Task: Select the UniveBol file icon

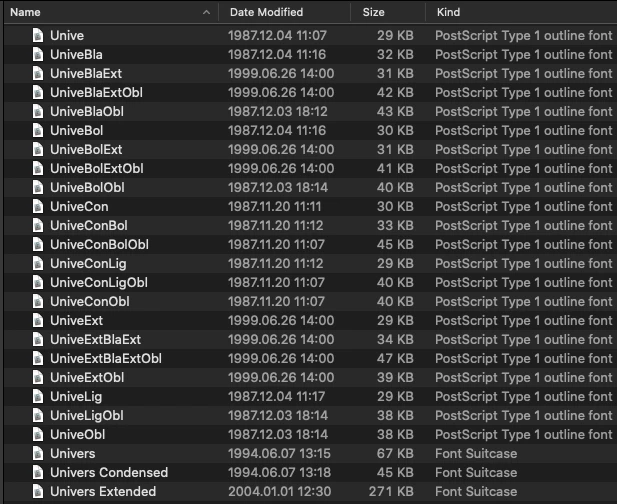Action: (38, 130)
